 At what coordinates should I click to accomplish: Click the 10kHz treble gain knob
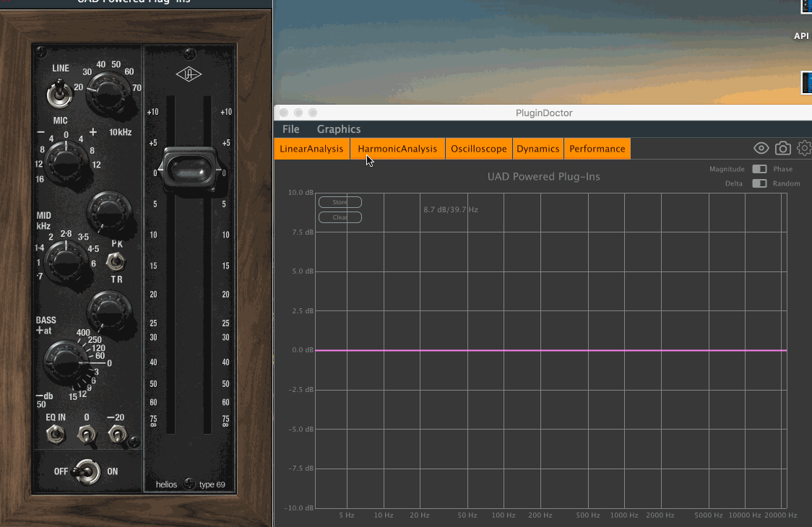(66, 162)
